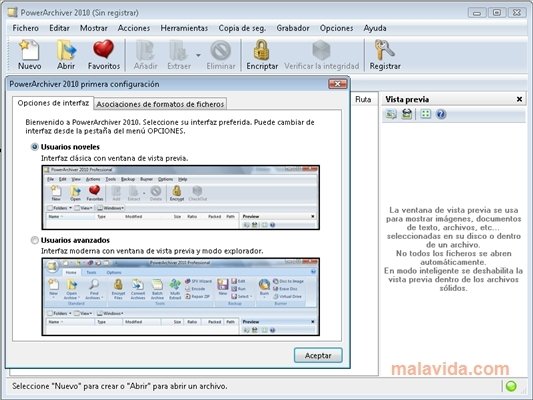The height and width of the screenshot is (400, 533).
Task: Click the Nuevo archive icon
Action: (29, 55)
